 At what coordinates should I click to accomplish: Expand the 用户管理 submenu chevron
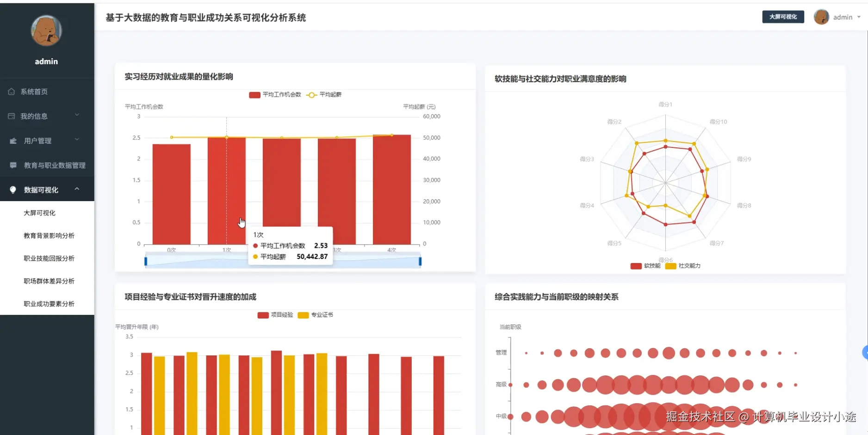coord(77,140)
